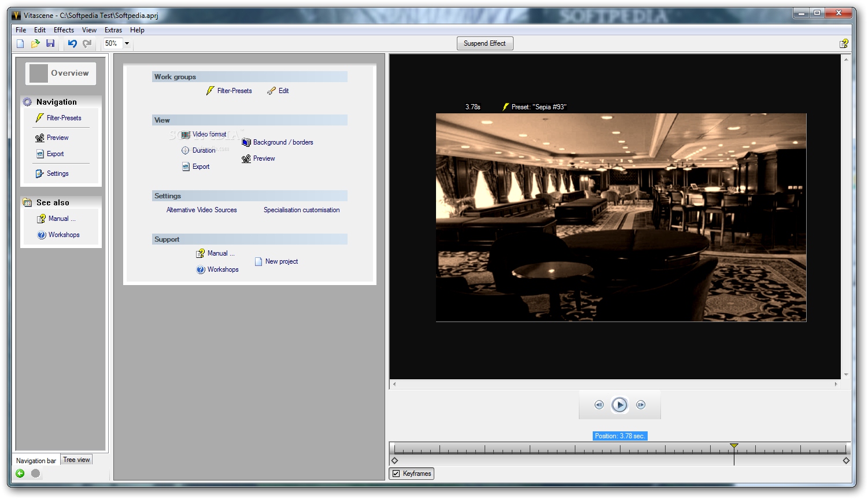The image size is (868, 499).
Task: Open Export under View section
Action: click(195, 167)
